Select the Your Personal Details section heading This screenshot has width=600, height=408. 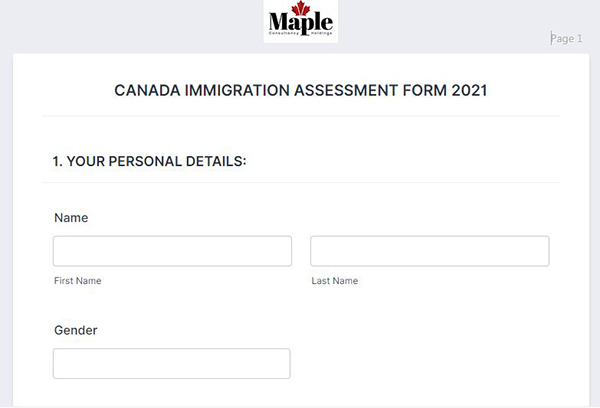[x=149, y=160]
